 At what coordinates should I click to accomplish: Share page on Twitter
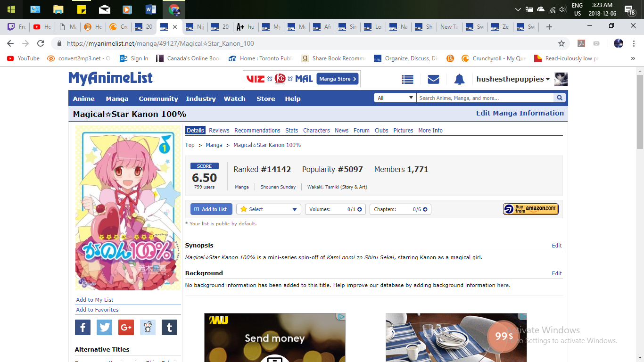[104, 327]
